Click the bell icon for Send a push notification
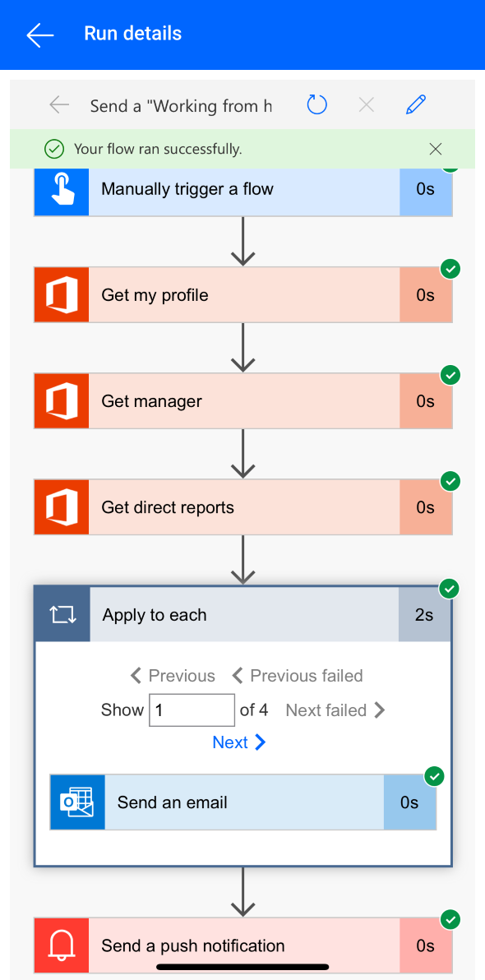 pyautogui.click(x=61, y=945)
